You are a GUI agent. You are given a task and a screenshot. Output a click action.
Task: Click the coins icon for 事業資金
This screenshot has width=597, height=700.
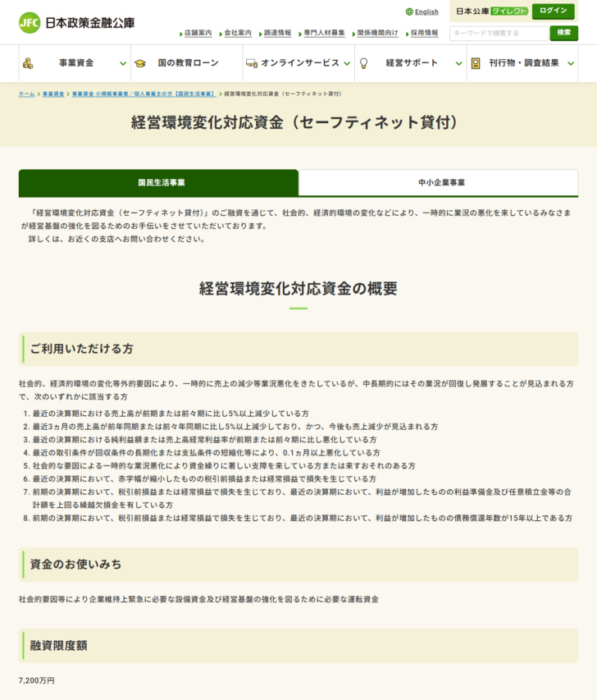click(x=28, y=63)
